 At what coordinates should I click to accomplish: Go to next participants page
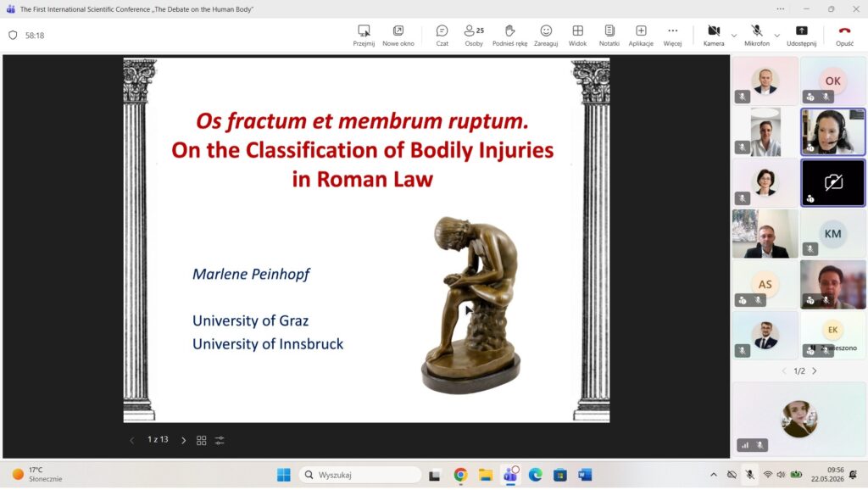tap(815, 371)
